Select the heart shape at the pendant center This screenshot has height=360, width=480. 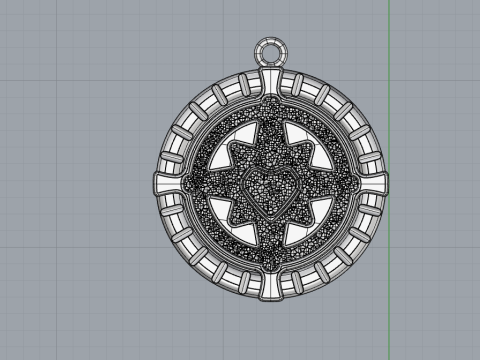pos(271,193)
